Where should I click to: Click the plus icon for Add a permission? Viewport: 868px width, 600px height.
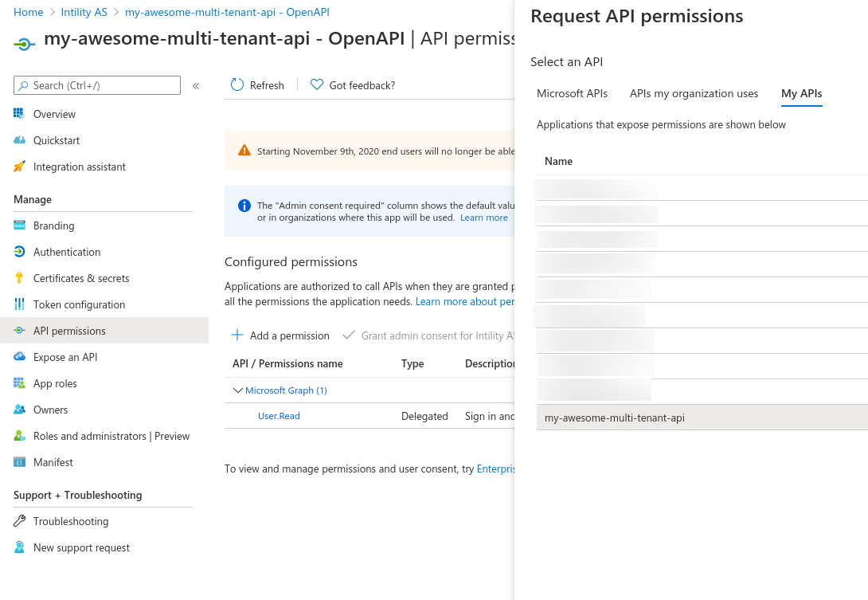[x=237, y=335]
